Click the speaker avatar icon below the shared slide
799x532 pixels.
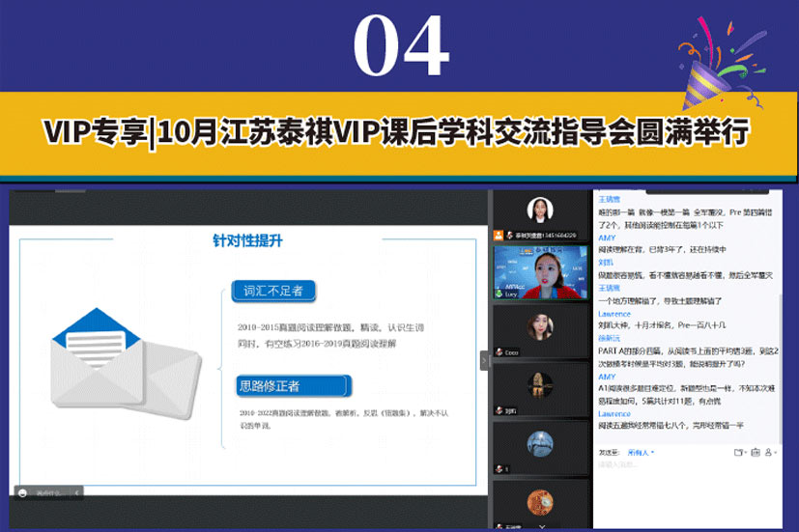point(22,491)
